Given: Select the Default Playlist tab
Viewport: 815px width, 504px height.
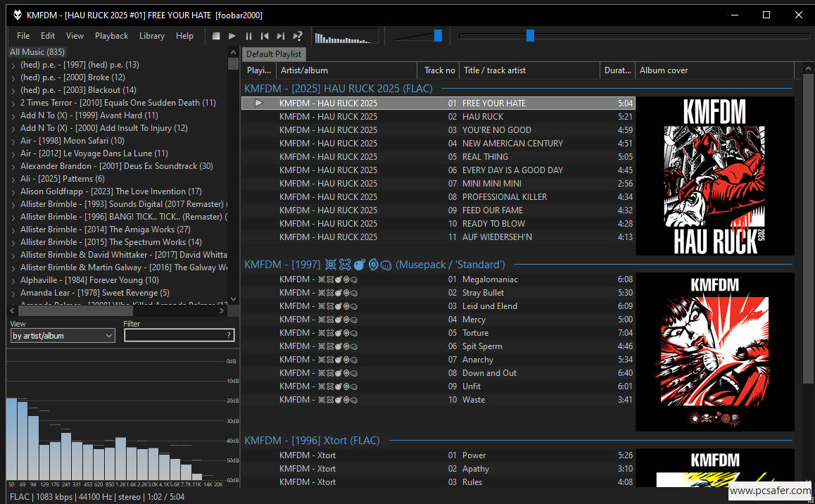Looking at the screenshot, I should 274,54.
